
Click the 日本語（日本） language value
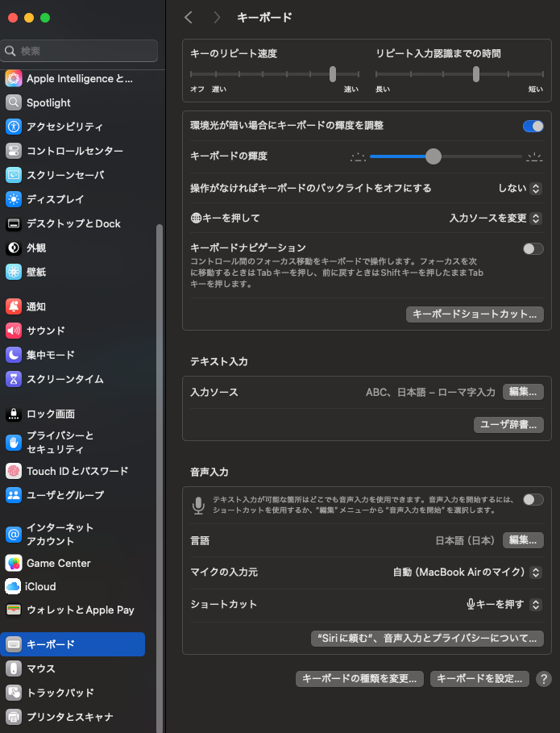coord(465,540)
